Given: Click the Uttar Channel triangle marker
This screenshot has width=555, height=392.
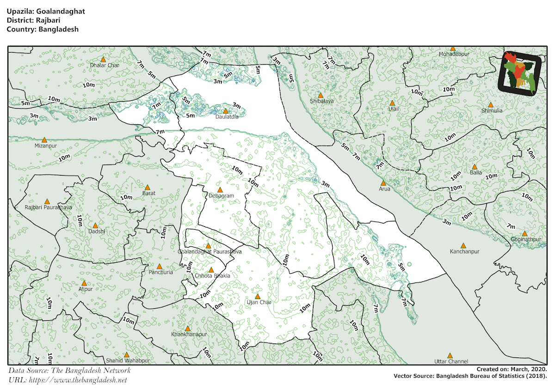Looking at the screenshot, I should point(450,355).
